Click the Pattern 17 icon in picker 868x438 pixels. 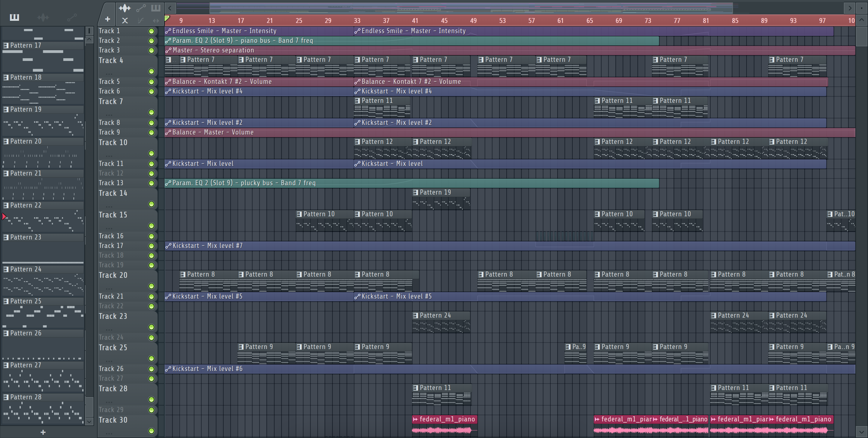click(6, 46)
